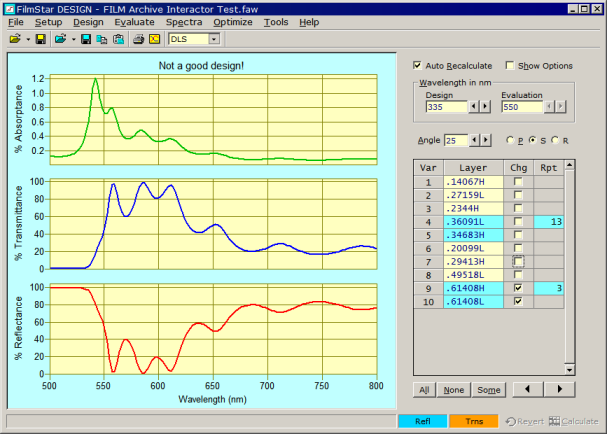Viewport: 607px width, 434px height.
Task: Click the orange Trns button
Action: pos(474,421)
